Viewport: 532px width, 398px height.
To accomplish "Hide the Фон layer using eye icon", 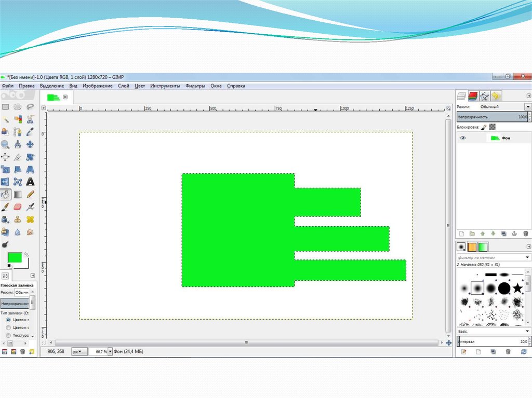I will click(x=463, y=138).
